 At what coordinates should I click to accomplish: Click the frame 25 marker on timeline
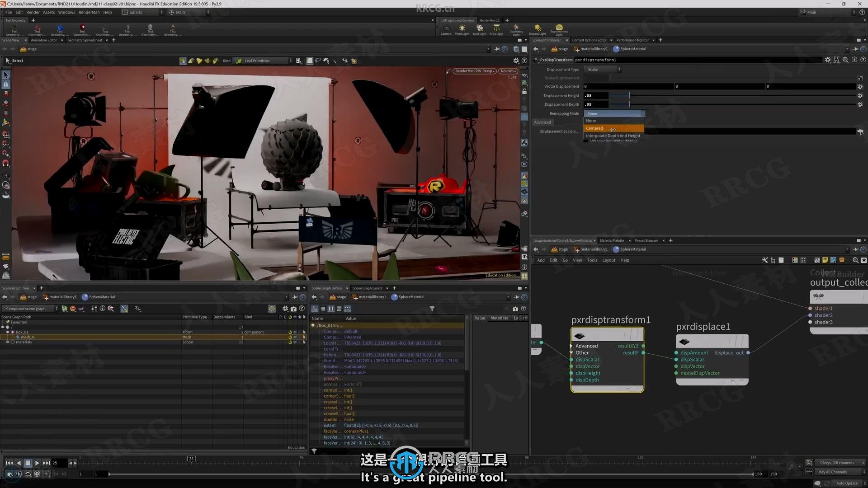coord(191,459)
